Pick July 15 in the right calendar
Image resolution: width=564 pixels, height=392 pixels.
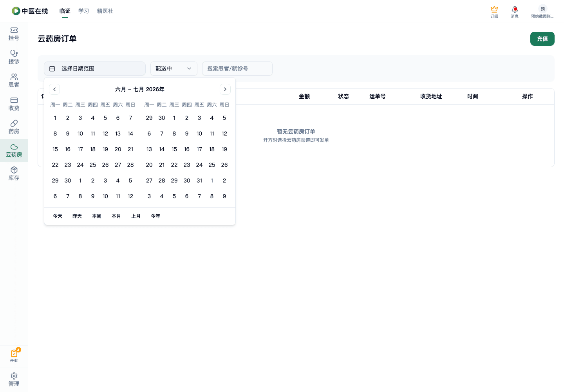(174, 149)
